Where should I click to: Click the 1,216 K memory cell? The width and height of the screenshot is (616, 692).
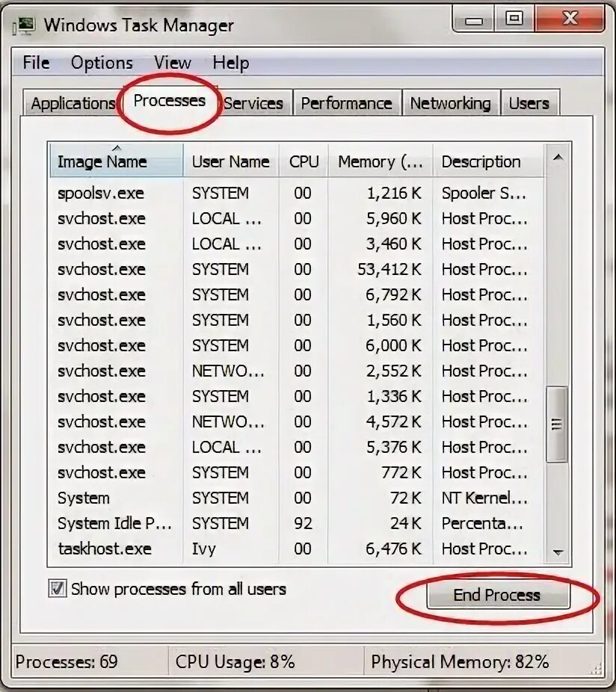pos(394,194)
